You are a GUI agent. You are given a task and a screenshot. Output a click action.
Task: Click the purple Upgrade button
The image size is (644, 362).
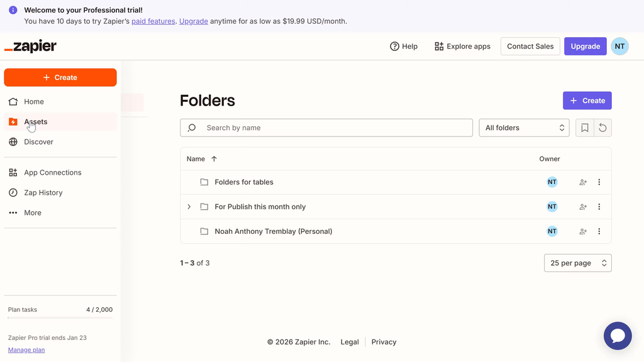point(585,46)
